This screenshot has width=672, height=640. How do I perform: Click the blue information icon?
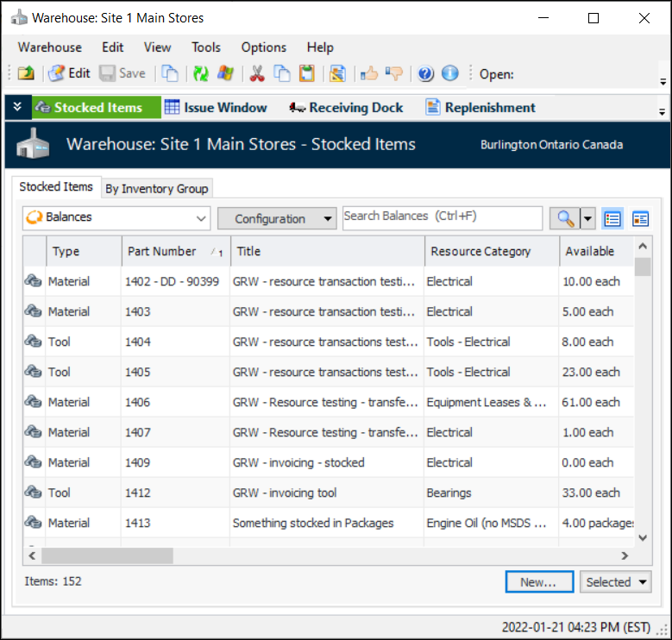pos(449,73)
